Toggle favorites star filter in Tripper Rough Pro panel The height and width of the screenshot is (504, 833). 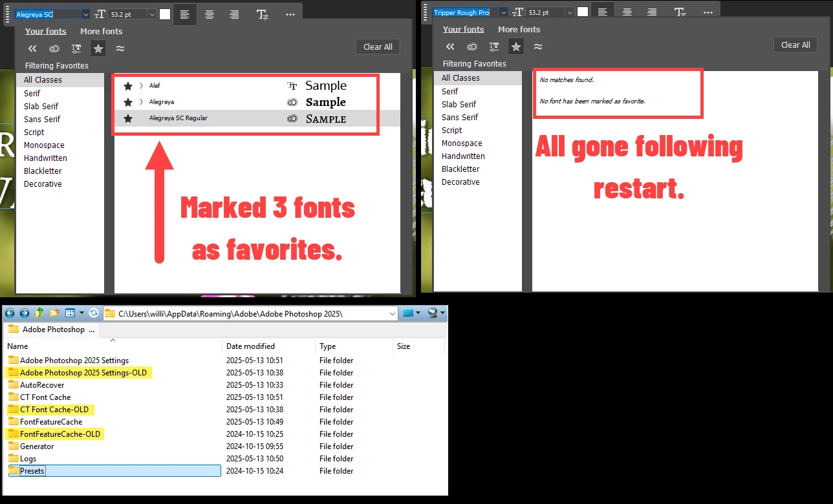tap(515, 46)
